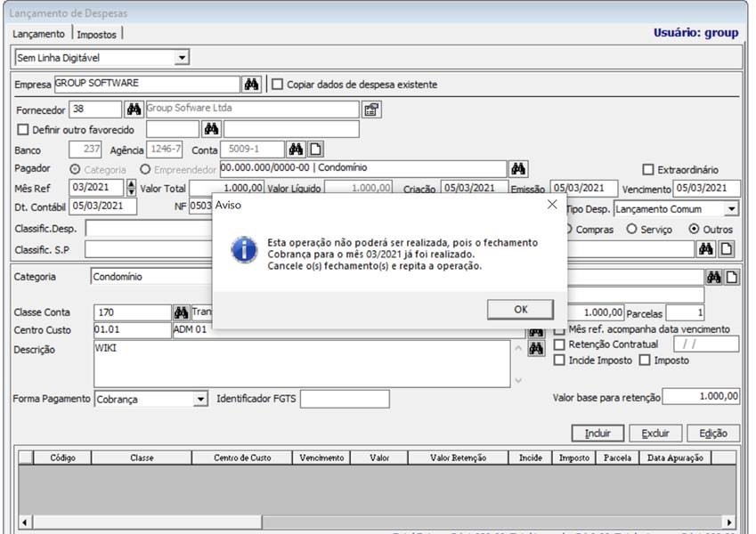The height and width of the screenshot is (534, 756).
Task: Click the Centro de Custo column header
Action: [x=242, y=457]
